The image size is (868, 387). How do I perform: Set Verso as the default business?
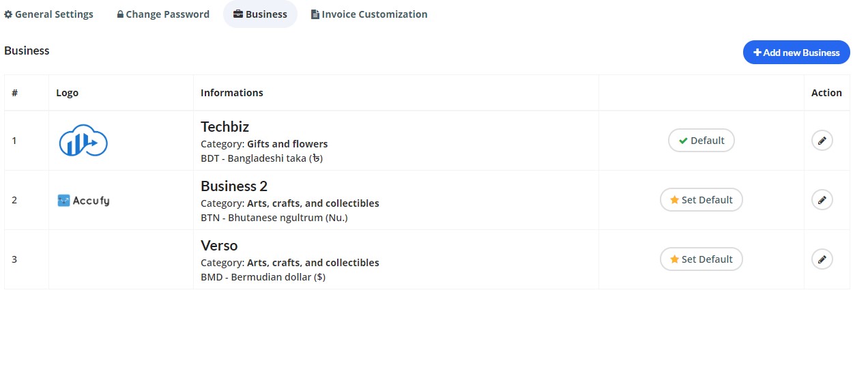(701, 259)
